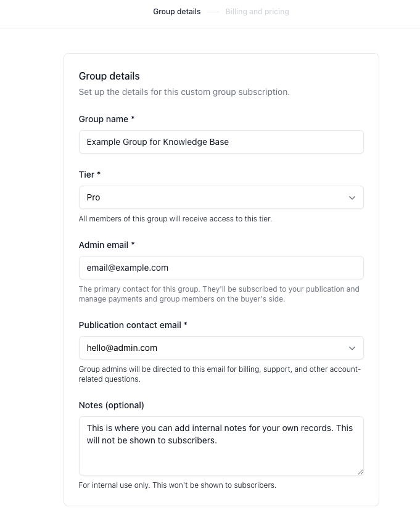Click the "For internal use only" helper text
Viewport: 420px width, 518px height.
(x=177, y=485)
